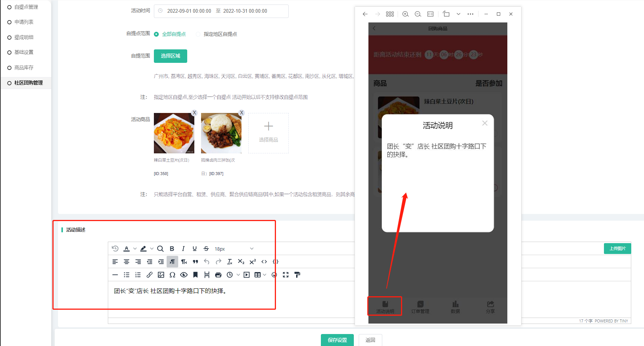
Task: Open the highlight color dropdown arrow
Action: (152, 249)
